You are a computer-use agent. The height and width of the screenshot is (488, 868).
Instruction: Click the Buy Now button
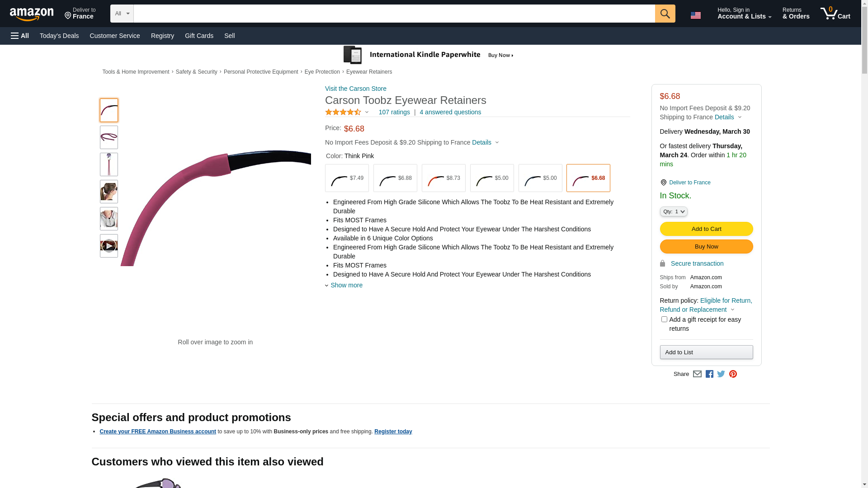706,247
